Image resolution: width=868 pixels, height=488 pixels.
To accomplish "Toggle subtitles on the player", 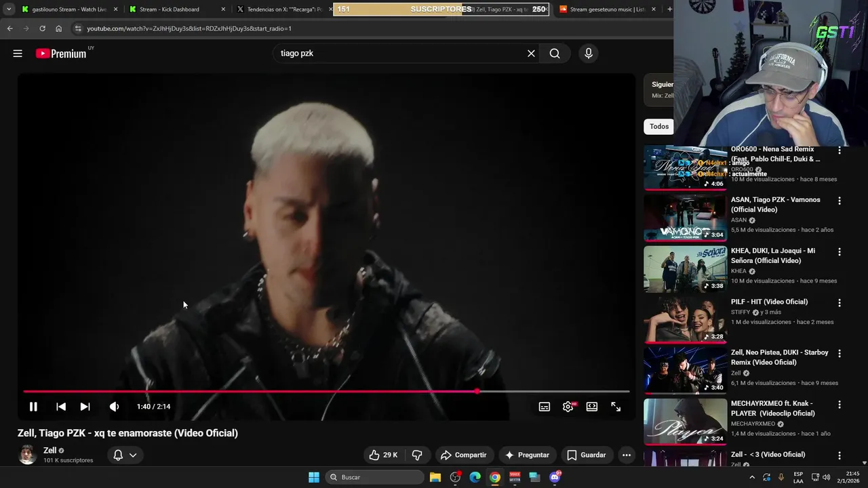I will tap(545, 407).
